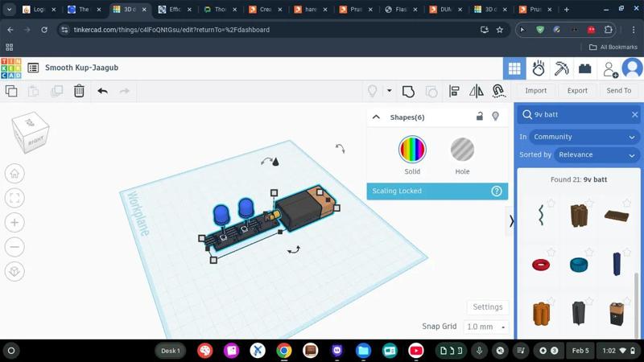
Task: Favorite the green squiggle shape star
Action: click(551, 204)
